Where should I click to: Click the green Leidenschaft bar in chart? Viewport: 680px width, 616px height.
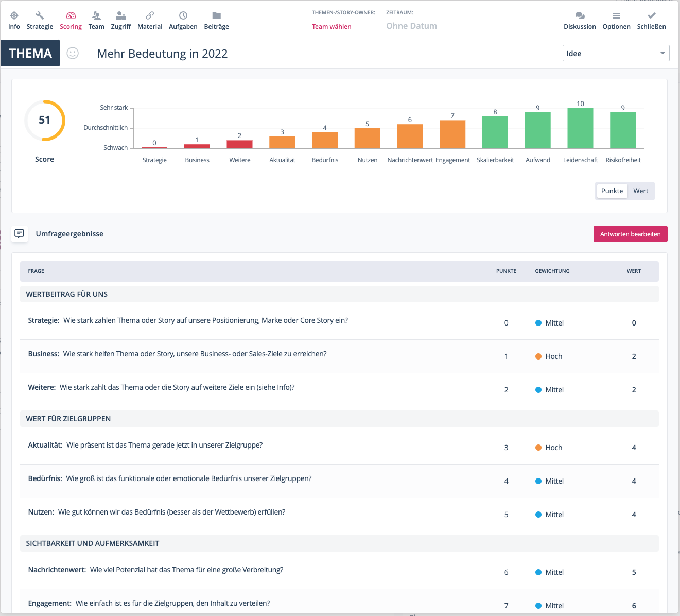[580, 128]
